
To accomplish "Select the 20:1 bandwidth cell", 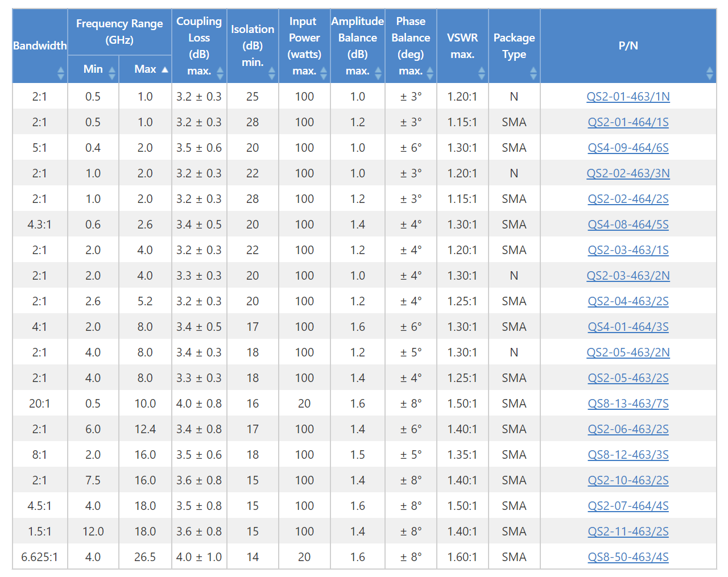I will (x=40, y=404).
